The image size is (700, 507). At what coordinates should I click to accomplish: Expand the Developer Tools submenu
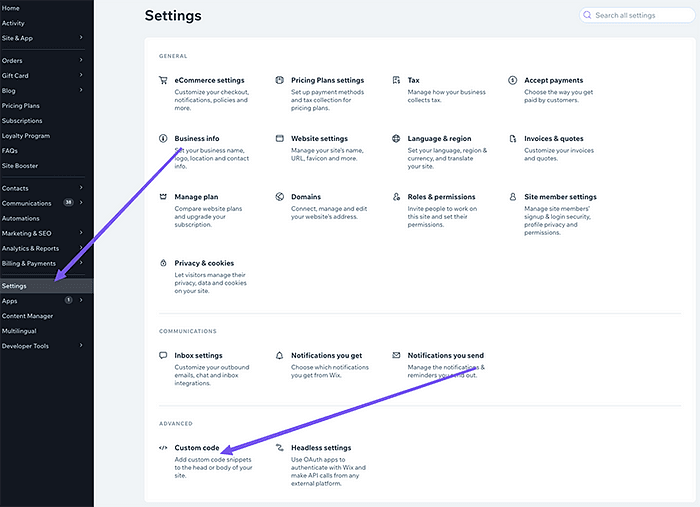tap(81, 346)
